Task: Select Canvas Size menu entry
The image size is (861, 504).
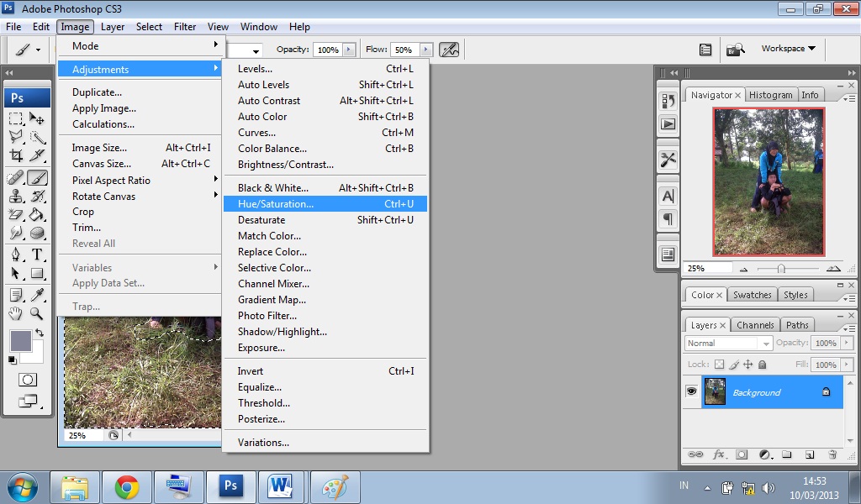Action: point(140,164)
